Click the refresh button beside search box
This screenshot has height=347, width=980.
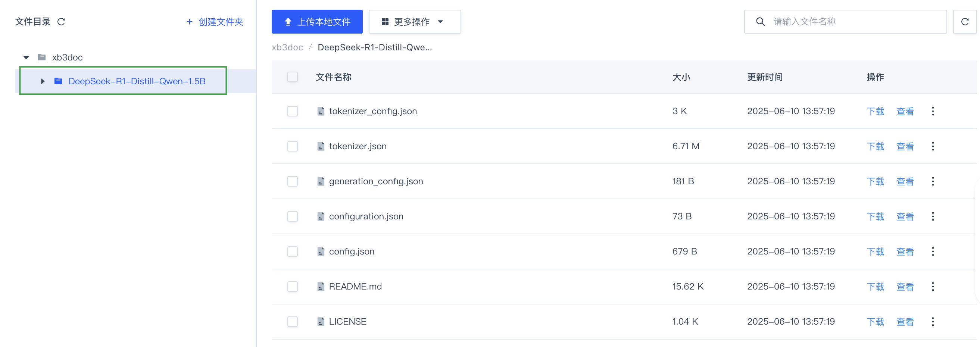[x=964, y=22]
